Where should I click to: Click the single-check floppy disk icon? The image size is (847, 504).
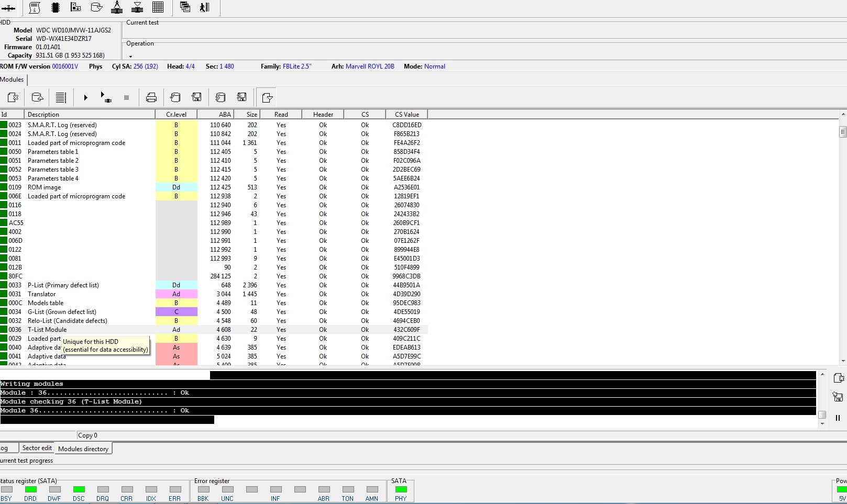pyautogui.click(x=197, y=97)
